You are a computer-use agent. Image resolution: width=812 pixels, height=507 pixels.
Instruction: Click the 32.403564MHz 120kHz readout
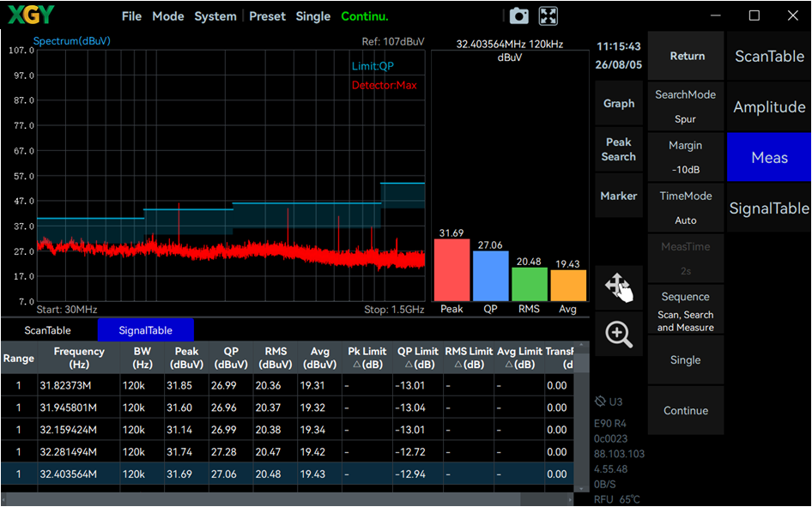[x=510, y=44]
